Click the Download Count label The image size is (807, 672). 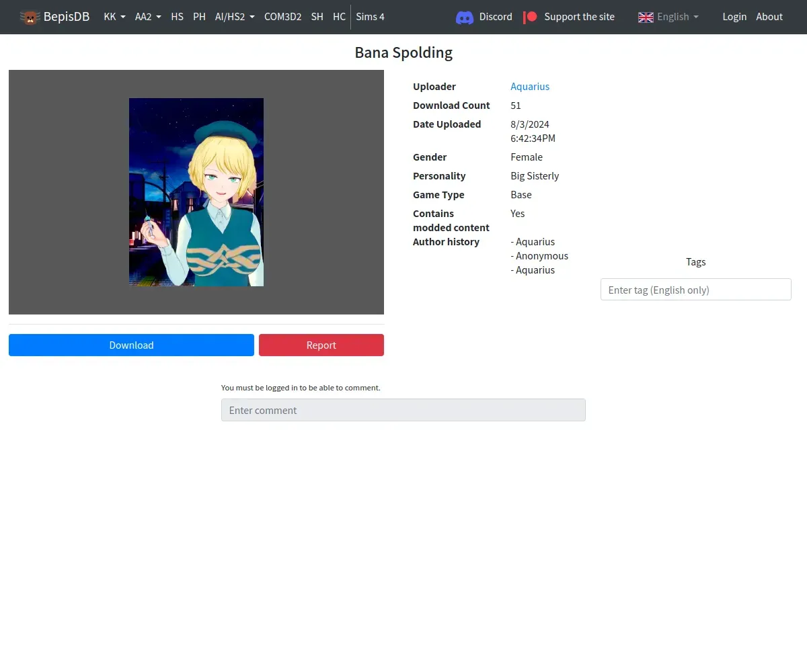click(451, 105)
